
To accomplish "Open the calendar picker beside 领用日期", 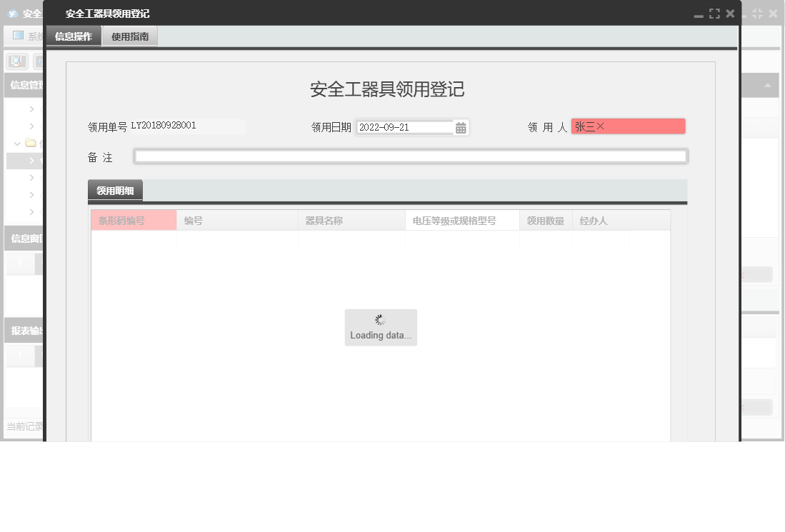I will (x=461, y=126).
